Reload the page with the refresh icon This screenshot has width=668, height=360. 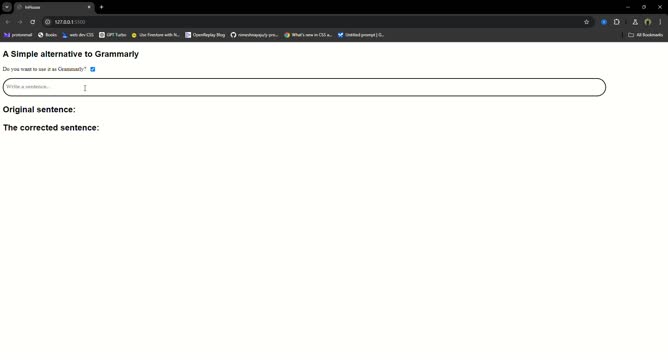point(32,22)
